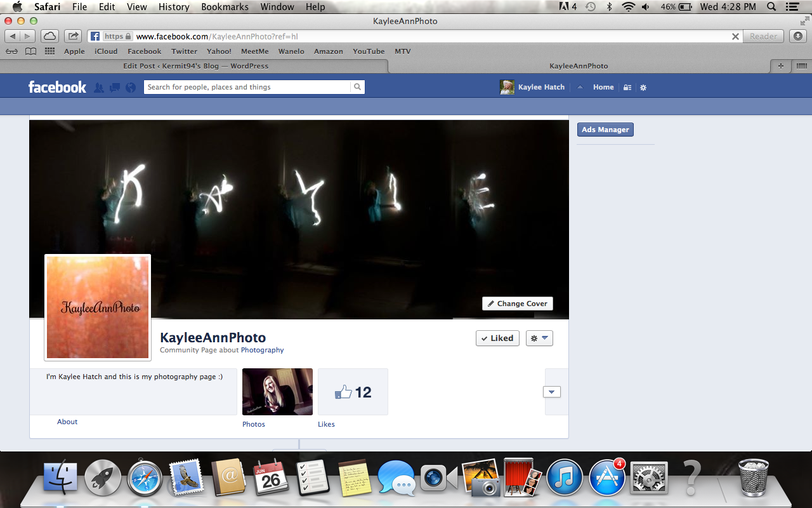Expand the page tabs arrow dropdown
Image resolution: width=812 pixels, height=508 pixels.
[x=551, y=392]
